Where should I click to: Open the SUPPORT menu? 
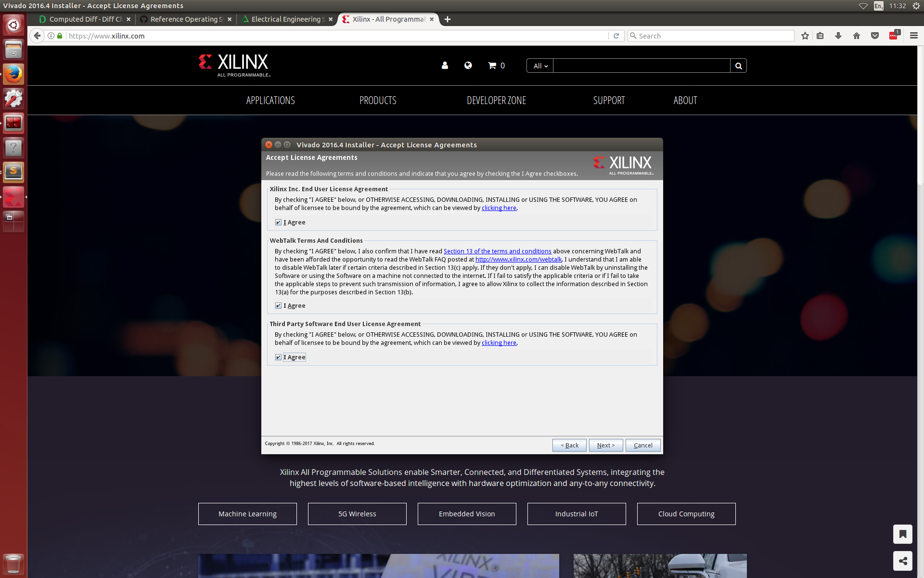609,100
